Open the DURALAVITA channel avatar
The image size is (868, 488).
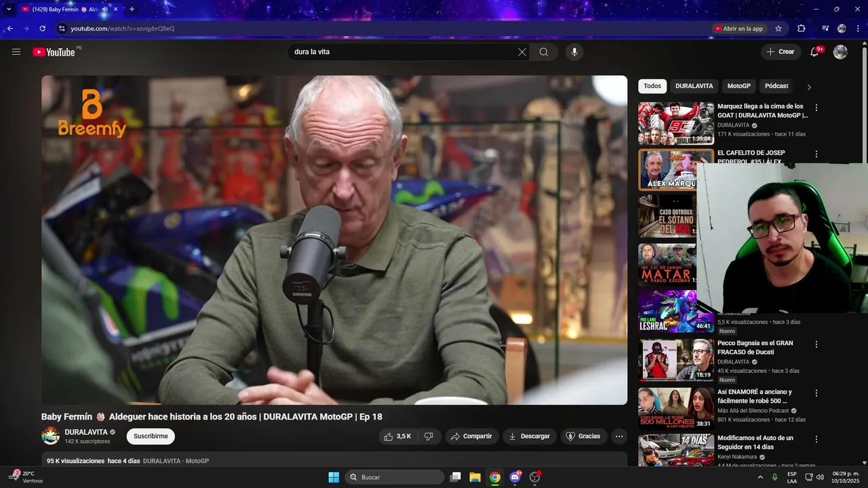51,436
